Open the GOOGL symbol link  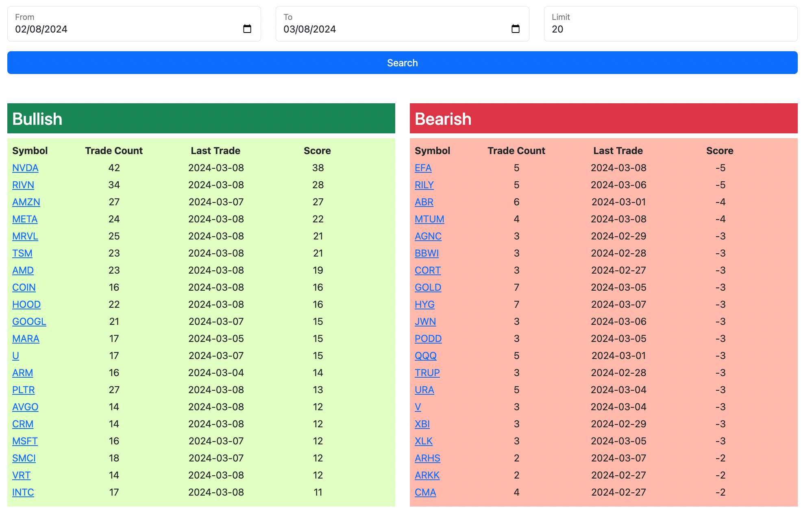pos(29,322)
